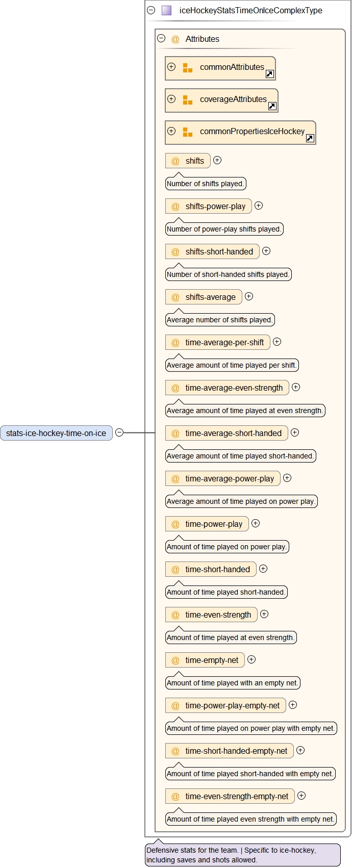Expand the time-even-strength-empty-net attribute
This screenshot has height=868, width=352.
point(301,796)
